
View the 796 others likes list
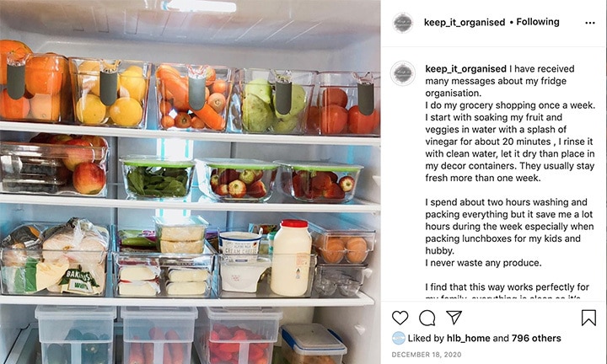[536, 338]
